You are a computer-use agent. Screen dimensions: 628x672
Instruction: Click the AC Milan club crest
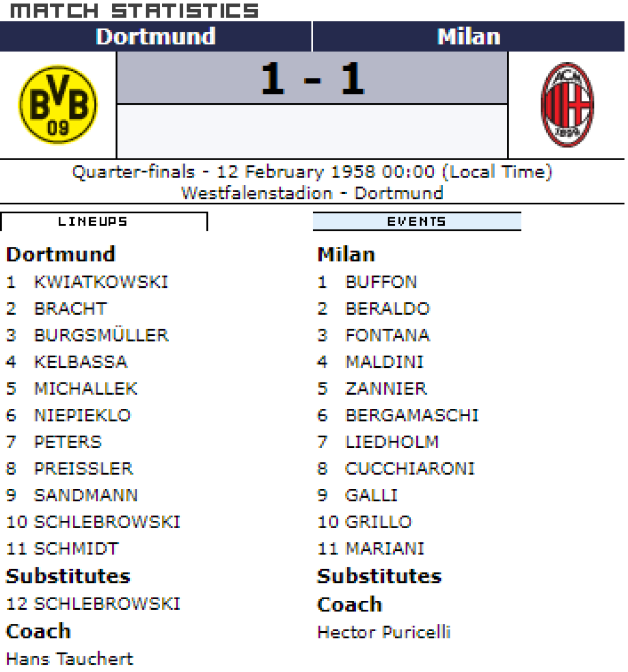tap(567, 105)
